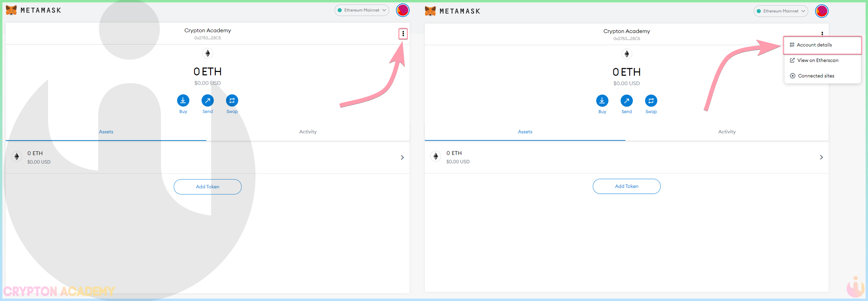Expand ETH asset row chevron in left window
The image size is (868, 301).
click(x=402, y=157)
